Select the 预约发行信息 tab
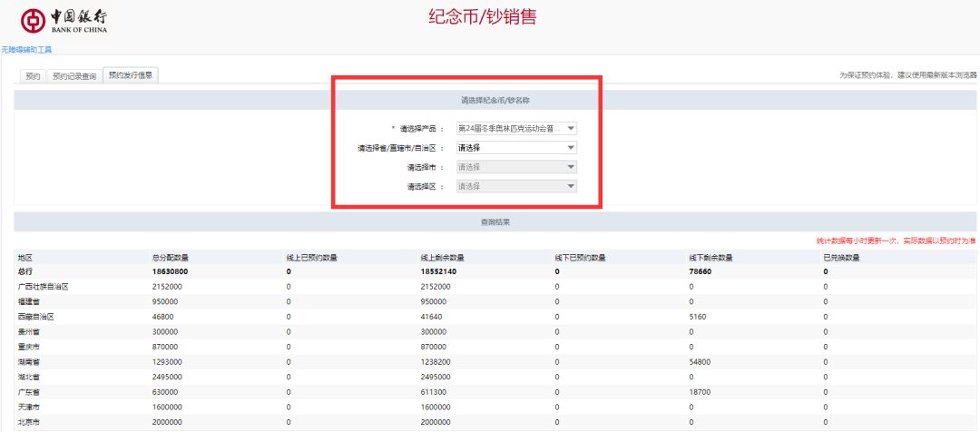The width and height of the screenshot is (980, 432). 132,75
